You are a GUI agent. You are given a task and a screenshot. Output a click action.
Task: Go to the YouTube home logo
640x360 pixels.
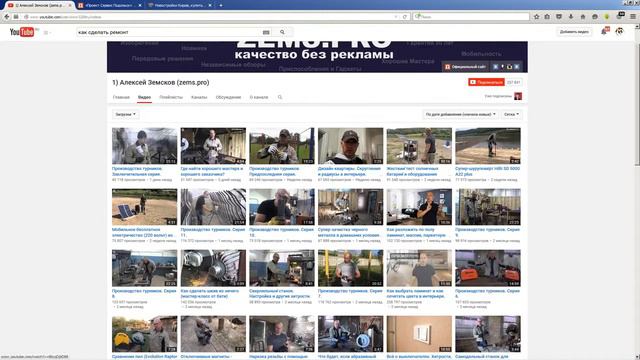[22, 32]
